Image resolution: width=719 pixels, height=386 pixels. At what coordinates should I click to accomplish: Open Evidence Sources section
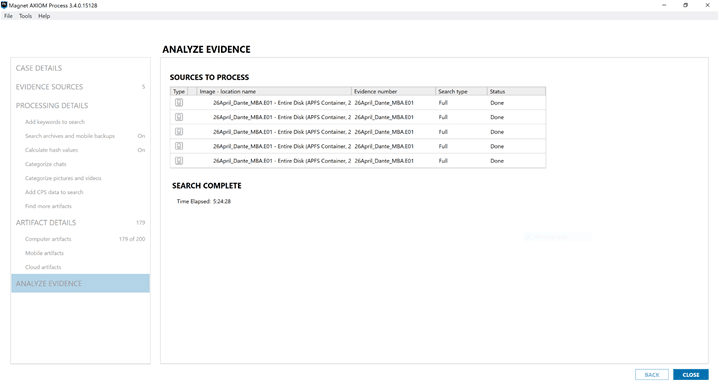[50, 87]
